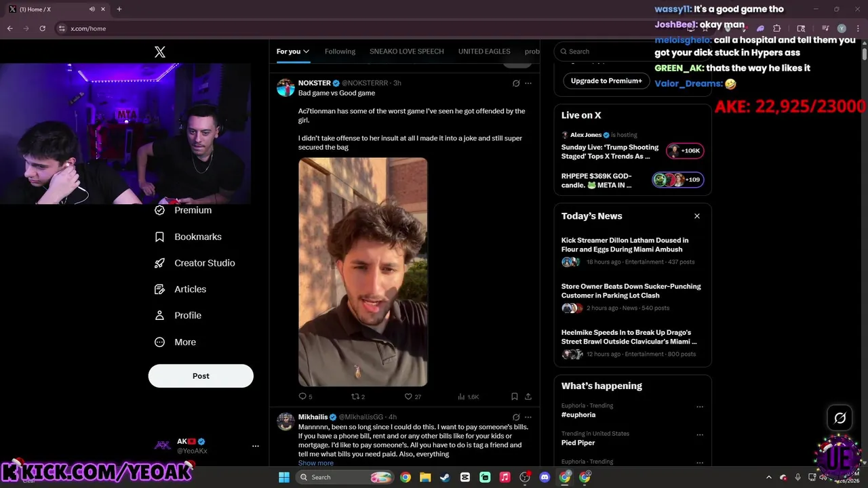Go to Creator Studio

click(195, 263)
